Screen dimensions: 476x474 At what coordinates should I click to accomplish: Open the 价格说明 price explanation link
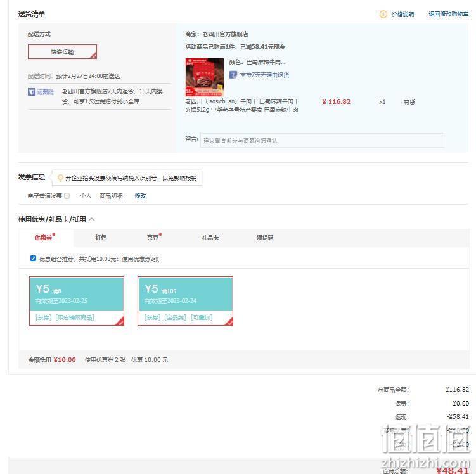pos(402,15)
